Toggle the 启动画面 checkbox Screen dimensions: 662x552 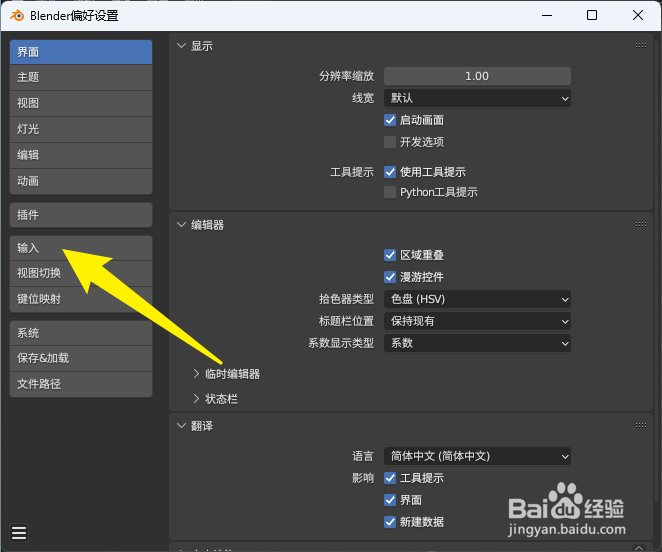click(x=390, y=120)
